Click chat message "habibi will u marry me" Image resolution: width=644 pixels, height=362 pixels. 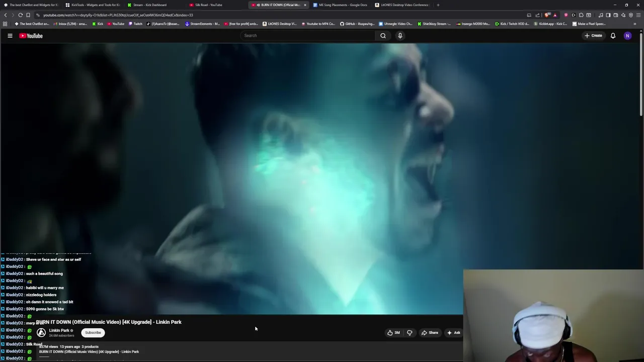pyautogui.click(x=45, y=288)
